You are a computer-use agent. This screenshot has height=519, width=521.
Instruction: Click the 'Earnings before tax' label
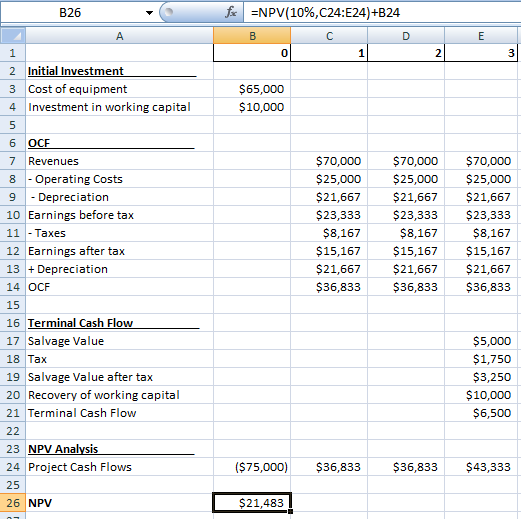pyautogui.click(x=81, y=215)
